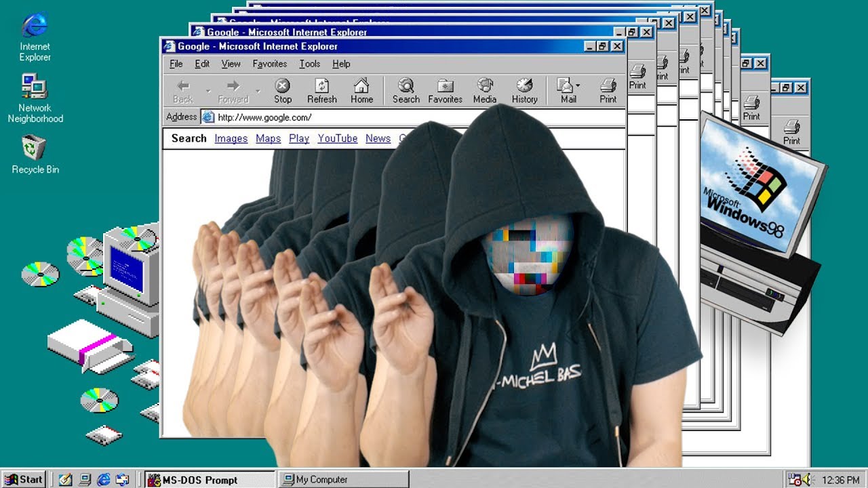Open the Help menu

[341, 64]
